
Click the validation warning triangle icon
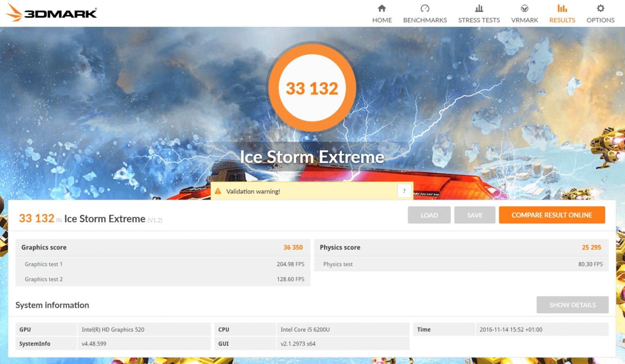218,191
